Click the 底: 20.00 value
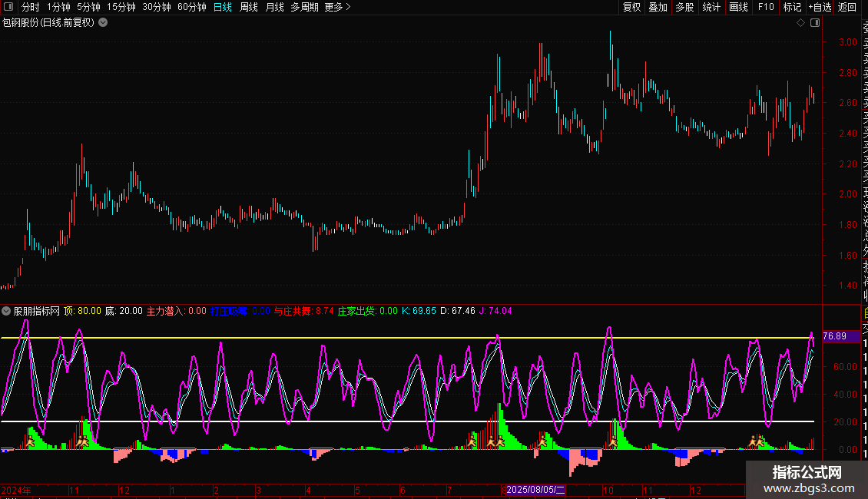Screen dimensions: 868x499 124,311
